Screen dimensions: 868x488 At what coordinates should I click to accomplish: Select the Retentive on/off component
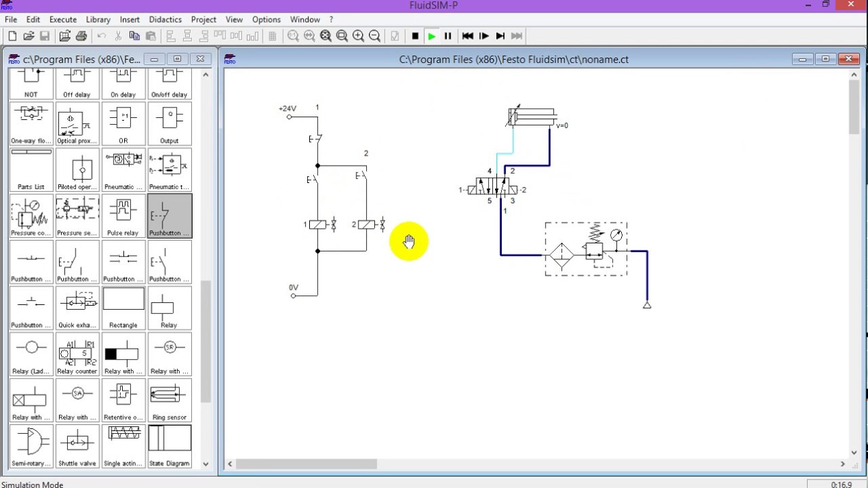(x=123, y=400)
